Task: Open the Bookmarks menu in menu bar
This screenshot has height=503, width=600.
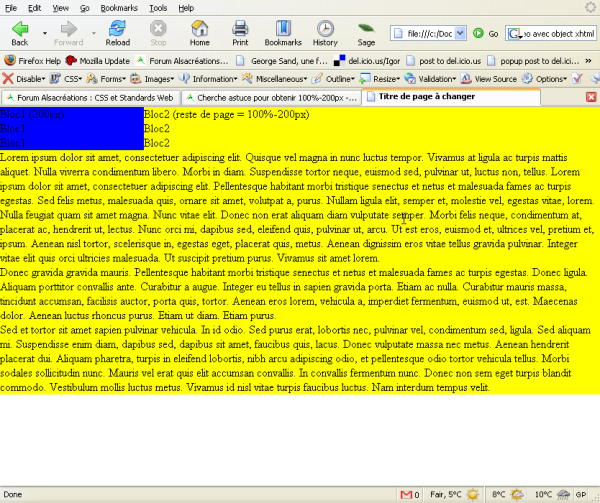Action: [x=119, y=7]
